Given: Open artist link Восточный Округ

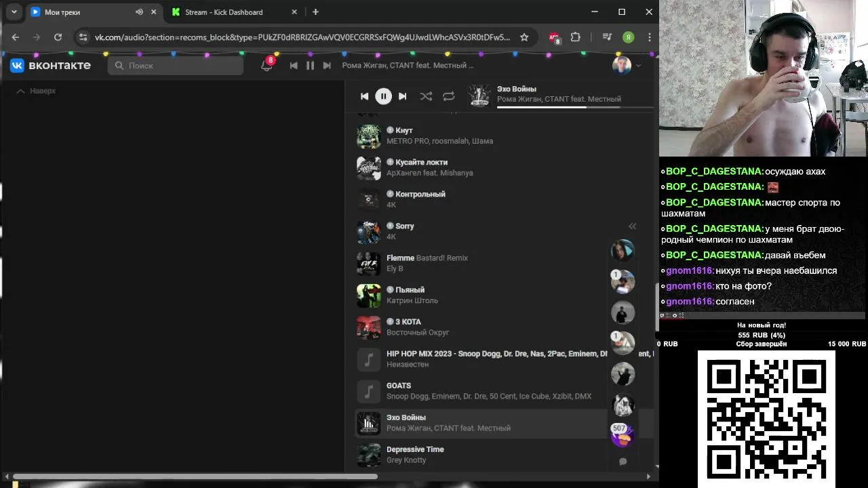Looking at the screenshot, I should tap(418, 332).
